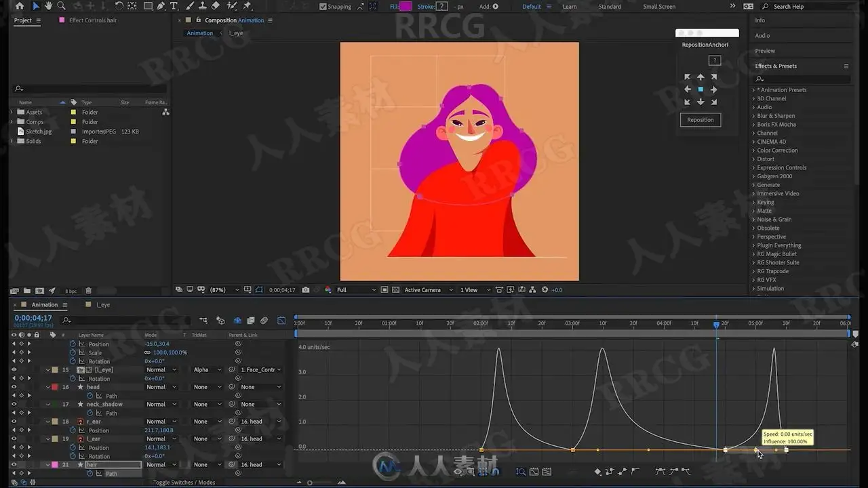This screenshot has height=488, width=868.
Task: Click Toggle Switches / Modes
Action: pos(184,483)
